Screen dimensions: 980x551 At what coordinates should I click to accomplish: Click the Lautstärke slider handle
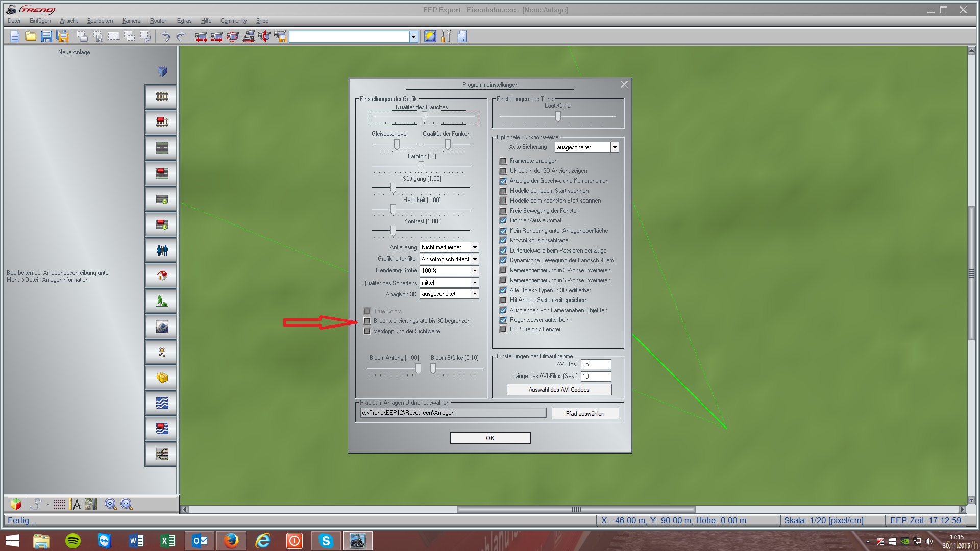(558, 117)
